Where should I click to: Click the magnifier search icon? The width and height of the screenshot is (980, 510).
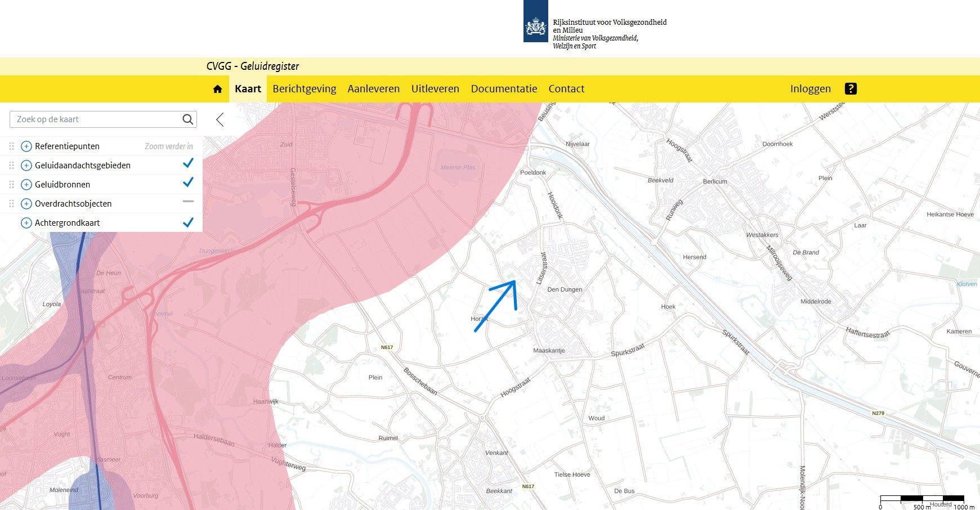[x=188, y=119]
